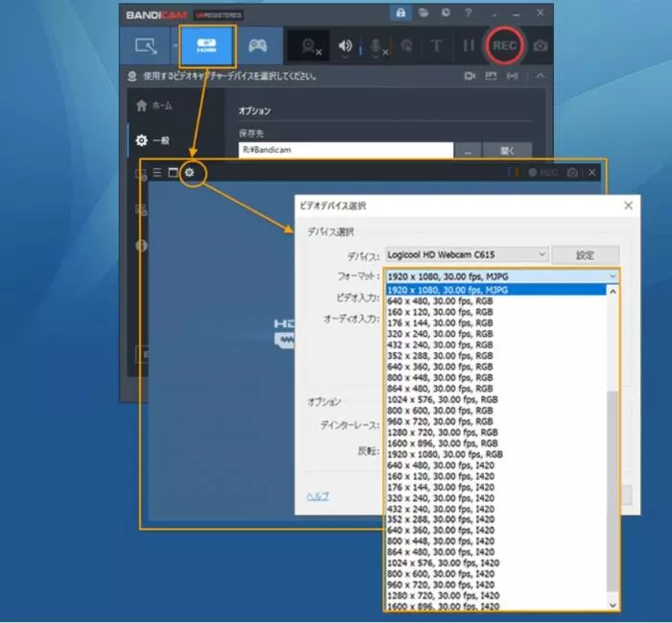This screenshot has width=672, height=623.
Task: Click the window icon in capture window toolbar
Action: point(173,172)
